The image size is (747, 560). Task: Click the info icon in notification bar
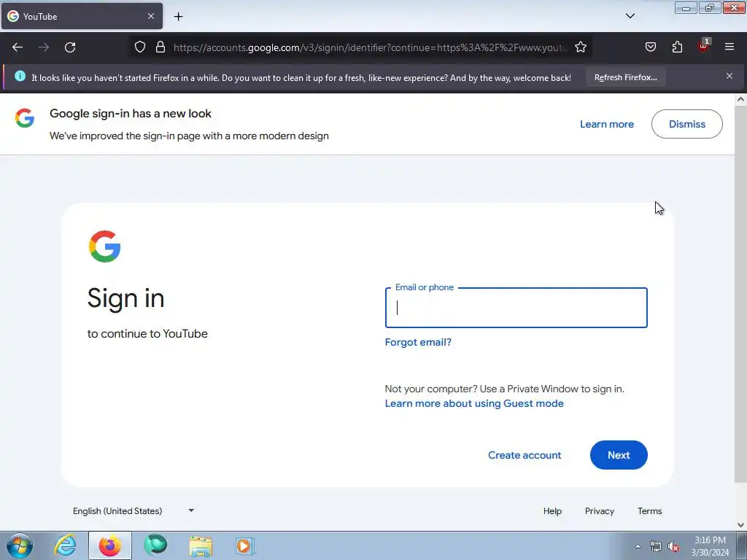(20, 76)
